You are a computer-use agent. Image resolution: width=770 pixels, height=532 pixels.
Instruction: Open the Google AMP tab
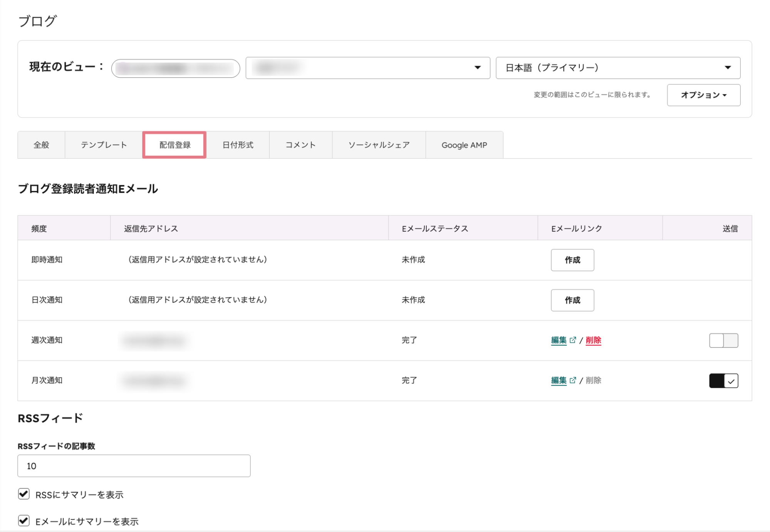point(464,145)
